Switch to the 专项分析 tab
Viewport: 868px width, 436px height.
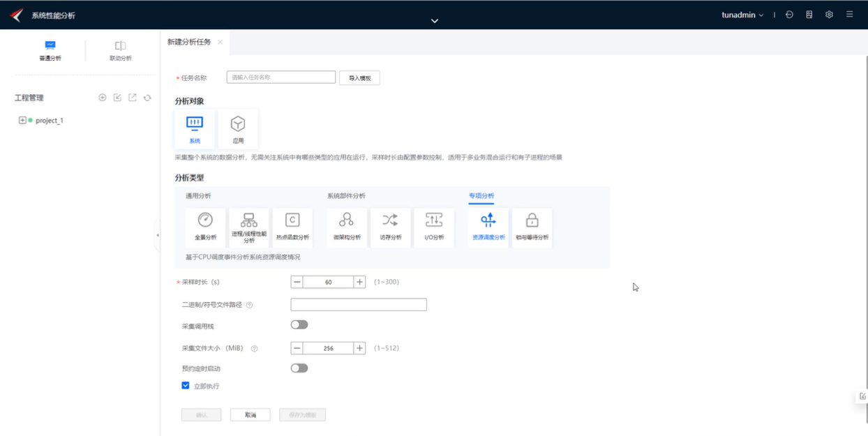(481, 196)
